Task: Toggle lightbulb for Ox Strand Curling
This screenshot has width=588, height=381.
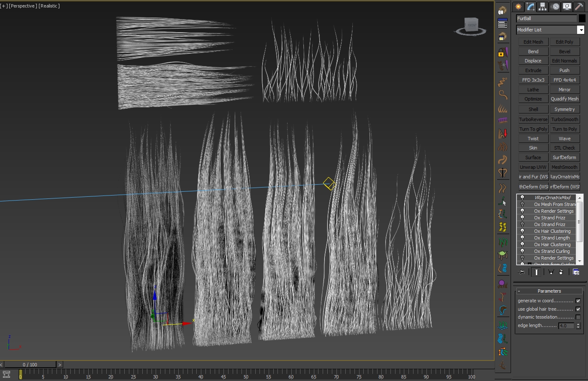Action: 522,251
